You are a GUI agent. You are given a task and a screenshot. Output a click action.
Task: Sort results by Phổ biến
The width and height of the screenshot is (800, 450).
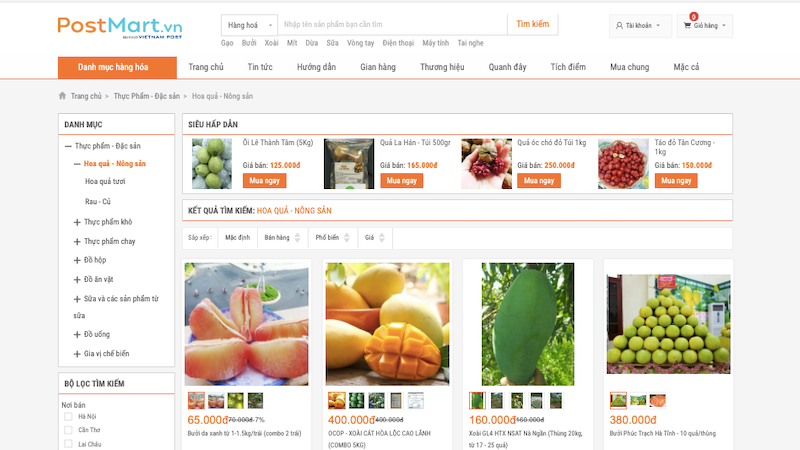[332, 238]
